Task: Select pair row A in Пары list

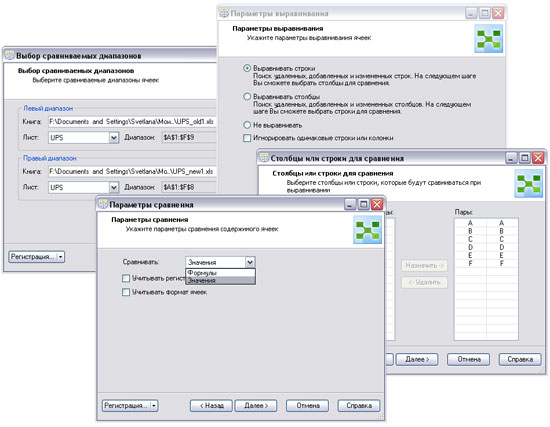Action: click(486, 223)
